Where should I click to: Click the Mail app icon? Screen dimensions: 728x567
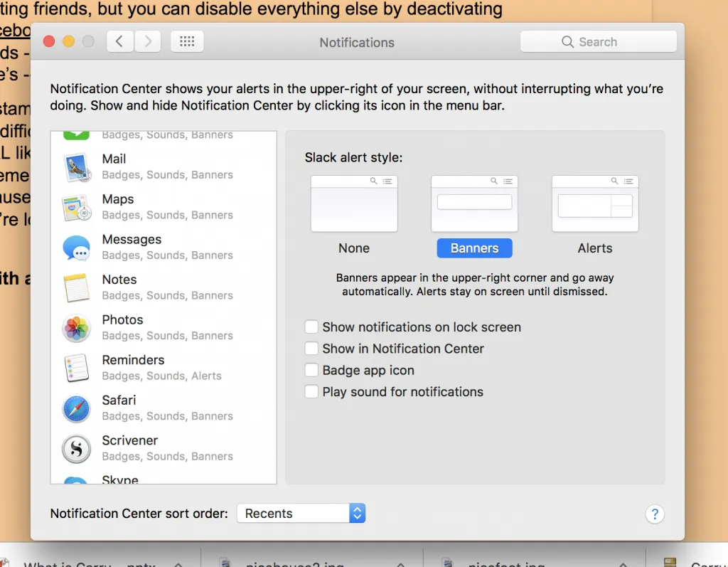click(x=77, y=167)
